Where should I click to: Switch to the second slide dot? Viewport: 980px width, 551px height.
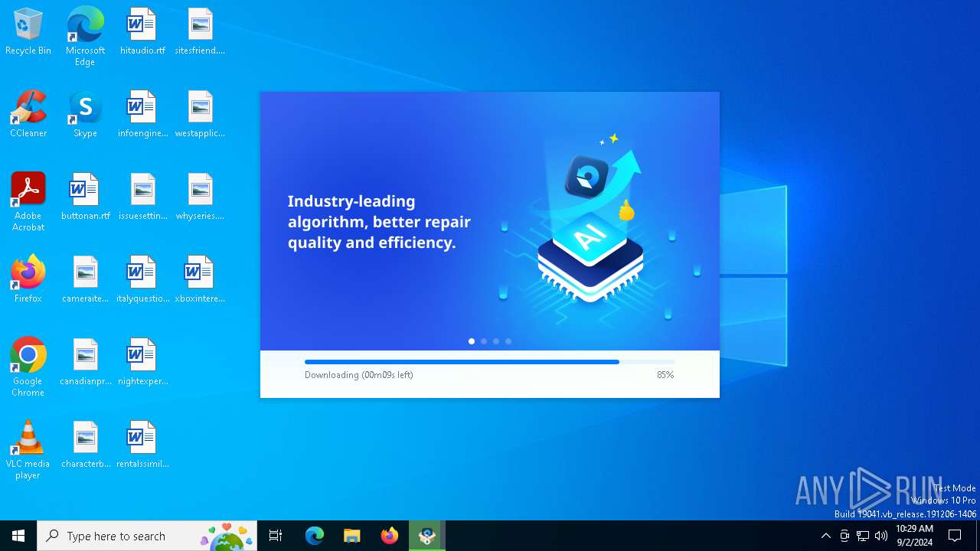point(484,341)
